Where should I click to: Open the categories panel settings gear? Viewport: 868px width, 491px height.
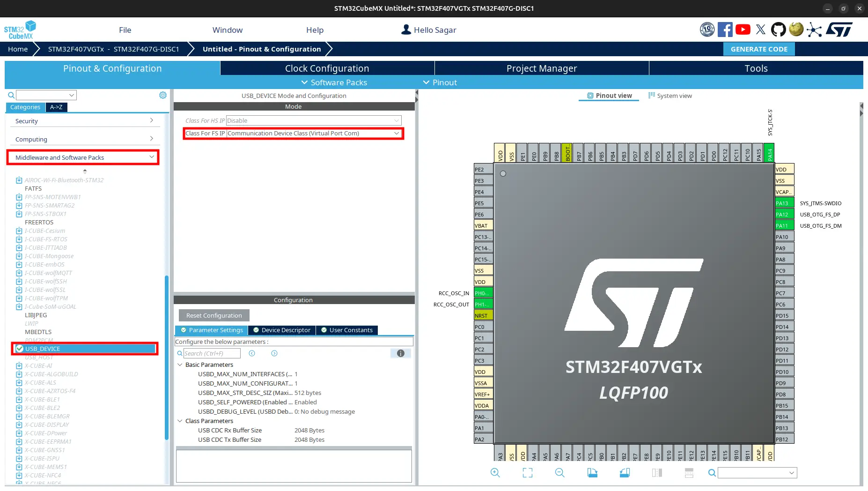tap(163, 95)
